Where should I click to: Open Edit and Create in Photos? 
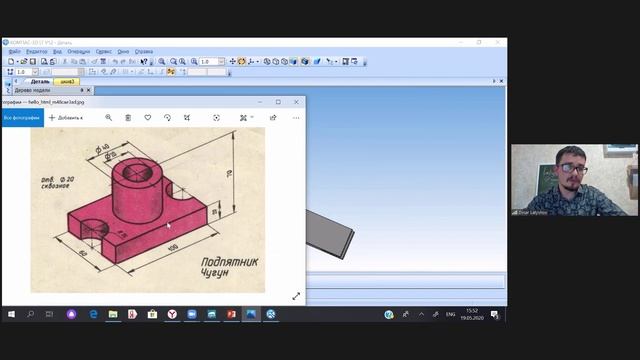(x=246, y=118)
